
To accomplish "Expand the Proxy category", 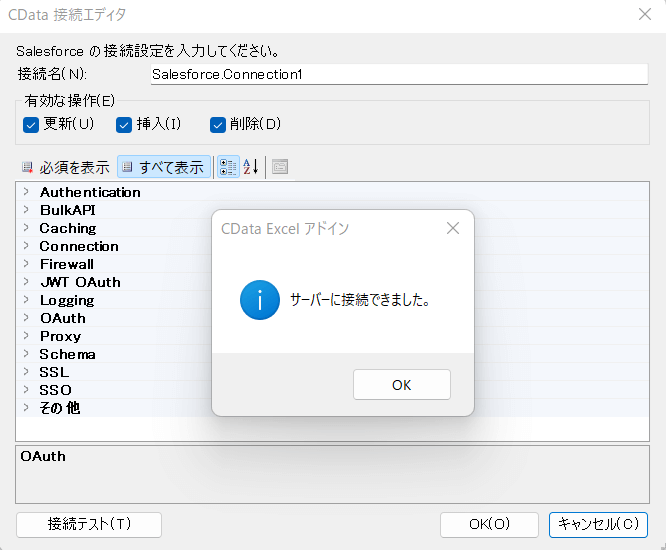I will 26,336.
